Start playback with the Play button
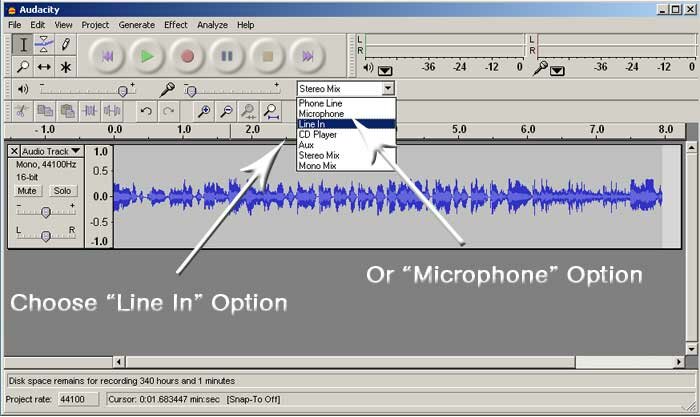This screenshot has width=700, height=417. coord(147,56)
